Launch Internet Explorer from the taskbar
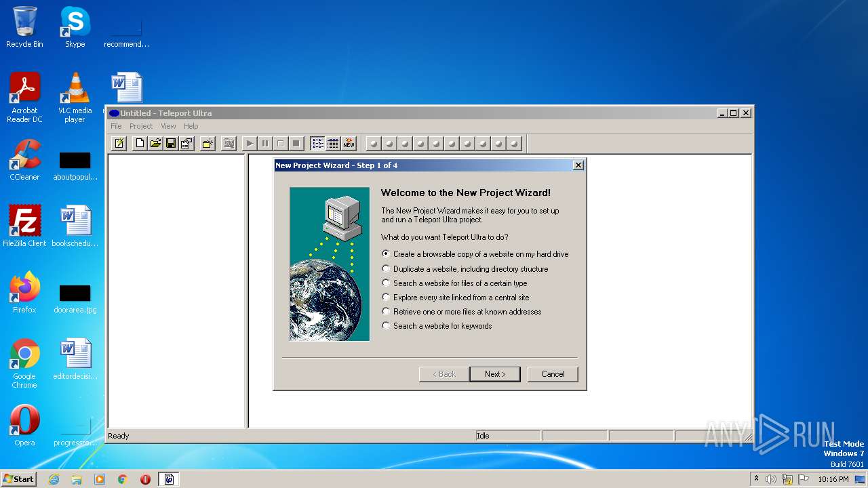 coord(54,479)
